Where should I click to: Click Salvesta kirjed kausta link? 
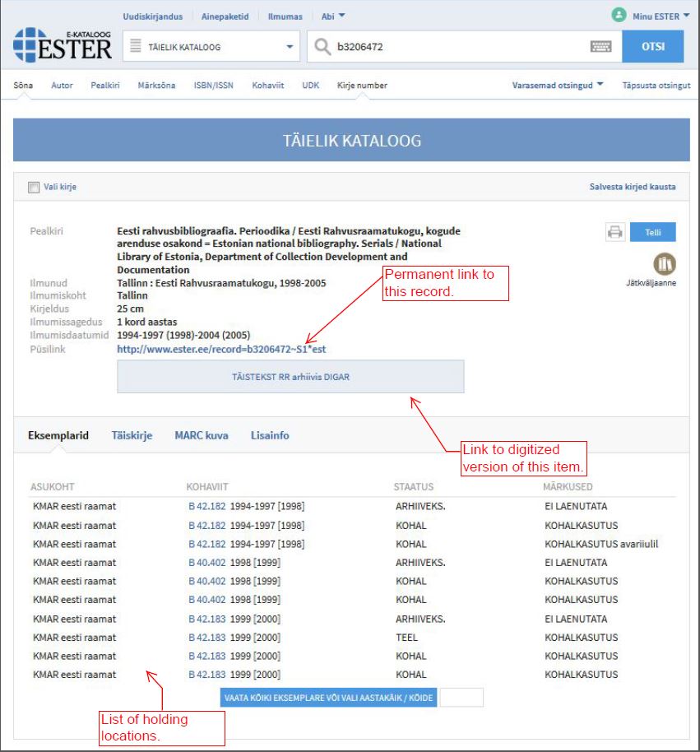pos(632,187)
